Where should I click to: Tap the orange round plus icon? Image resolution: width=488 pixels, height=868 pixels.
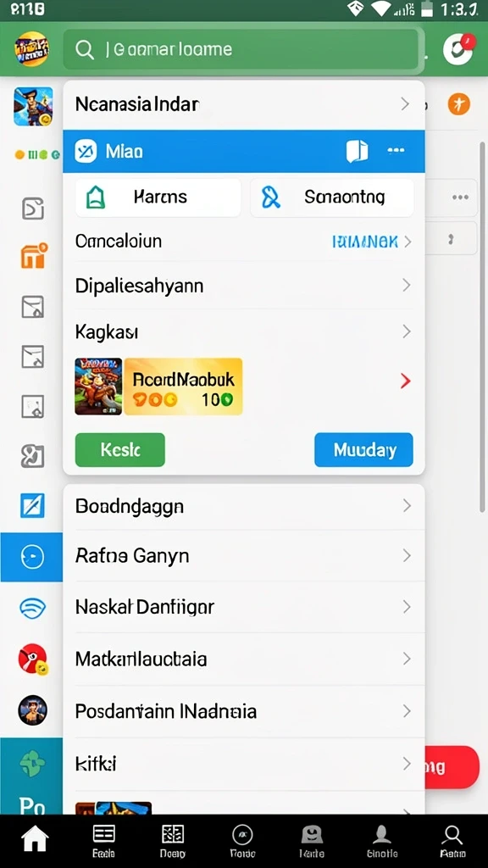pyautogui.click(x=458, y=104)
